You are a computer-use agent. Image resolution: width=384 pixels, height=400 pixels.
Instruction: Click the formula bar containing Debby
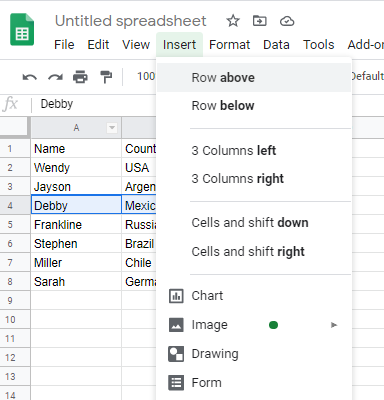(x=93, y=104)
